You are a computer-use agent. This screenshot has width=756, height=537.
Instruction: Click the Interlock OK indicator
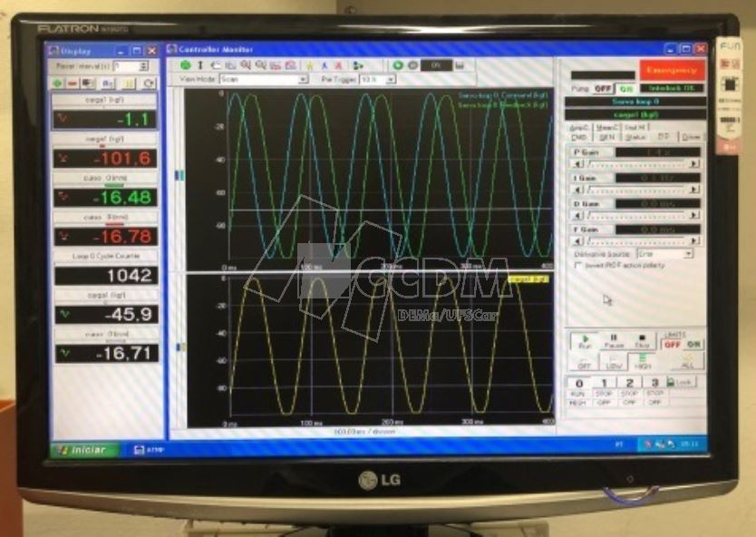pos(672,88)
